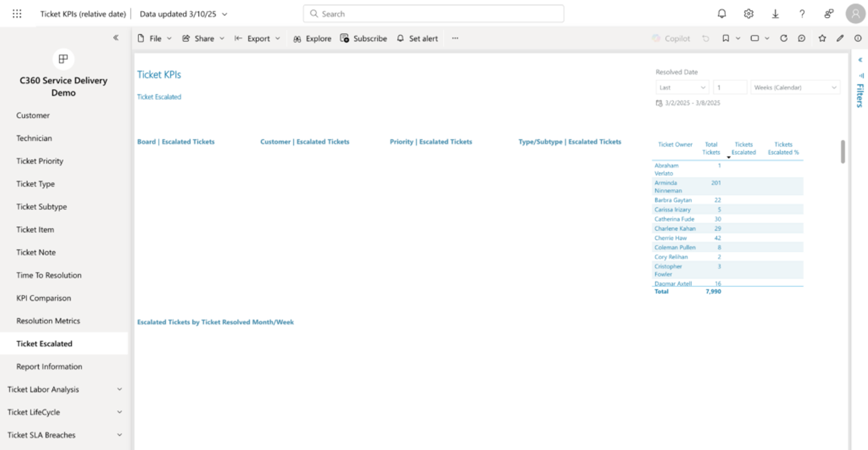This screenshot has width=868, height=450.
Task: Open the bookmark icon in the toolbar
Action: point(725,38)
